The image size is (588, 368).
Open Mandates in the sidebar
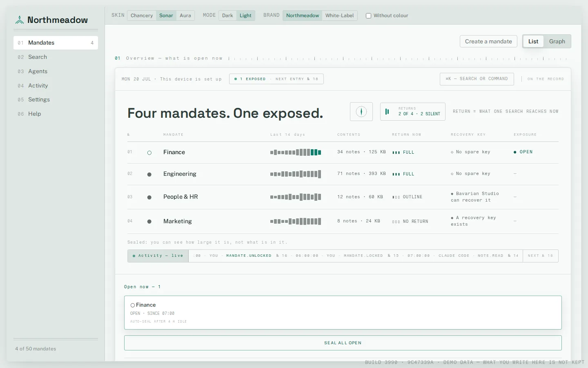click(56, 43)
